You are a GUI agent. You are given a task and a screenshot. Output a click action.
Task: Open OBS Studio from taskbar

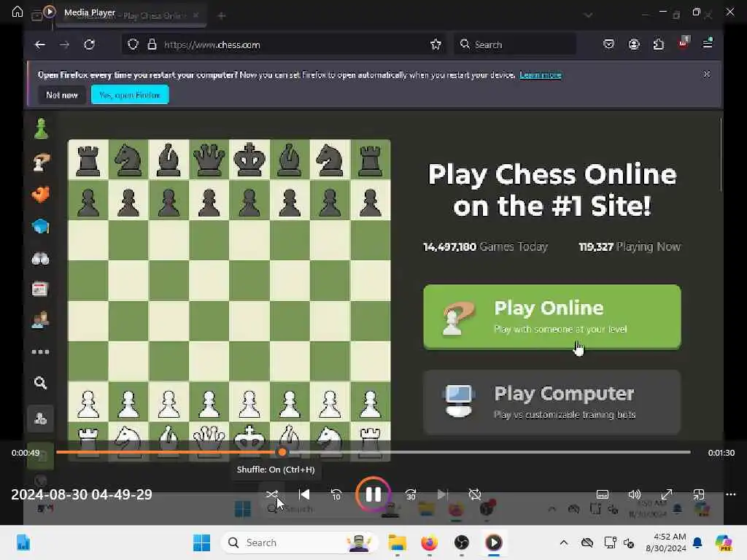462,542
